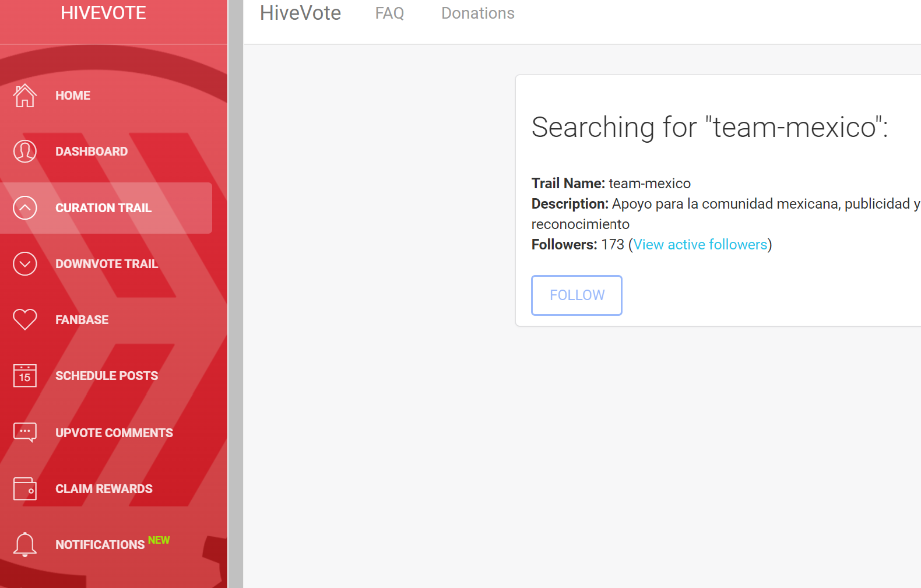Click the Apoyo para la comunidad description text

[x=726, y=214]
